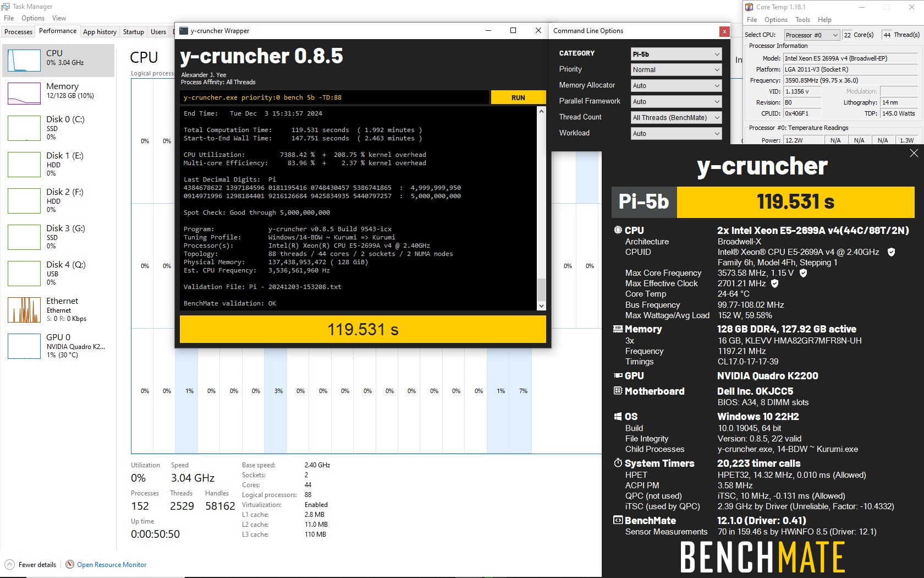
Task: Open Ethernet performance view
Action: click(x=58, y=309)
